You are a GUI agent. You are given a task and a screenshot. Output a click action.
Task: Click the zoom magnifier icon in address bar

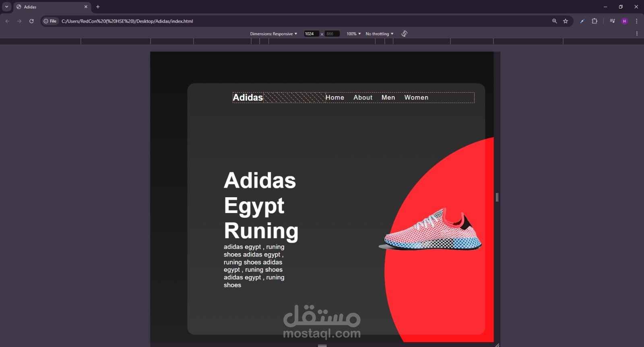[x=555, y=21]
